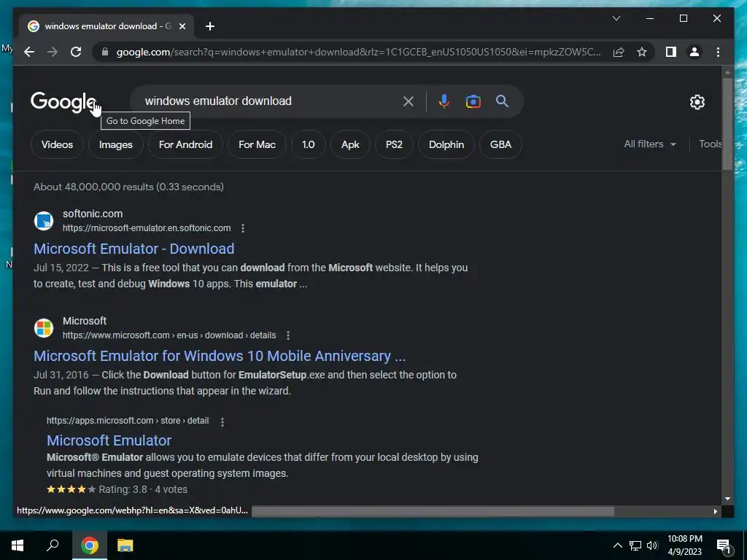Click the About 48,000,000 results text

[x=128, y=187]
